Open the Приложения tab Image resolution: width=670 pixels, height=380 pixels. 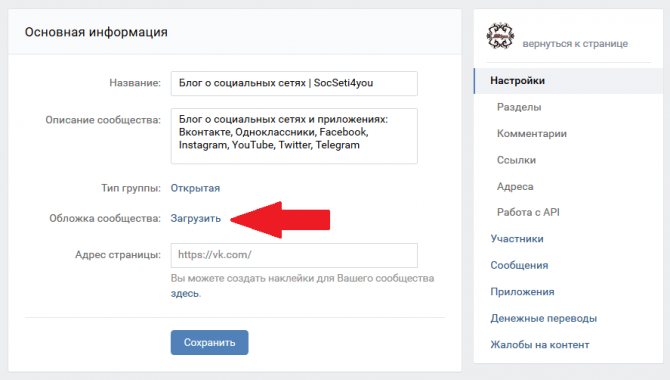[522, 292]
